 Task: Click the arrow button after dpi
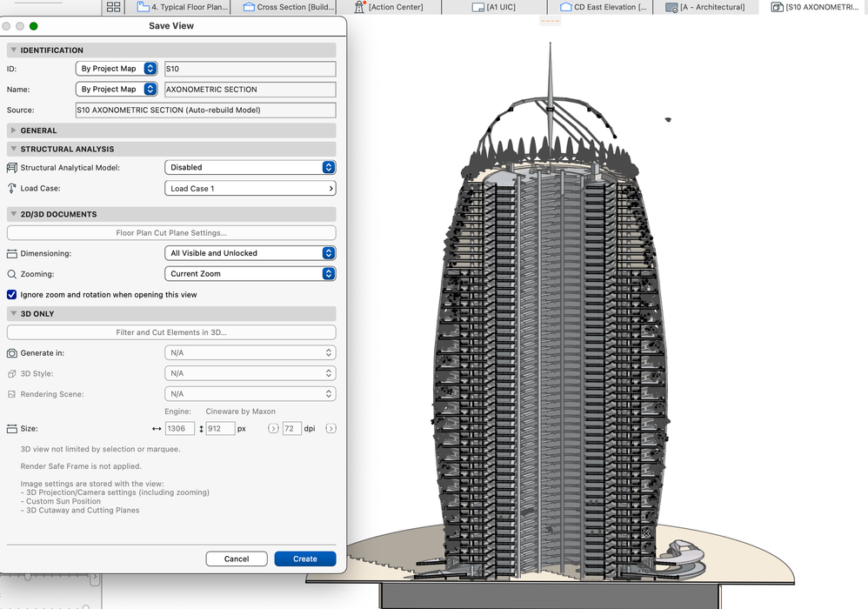[331, 429]
